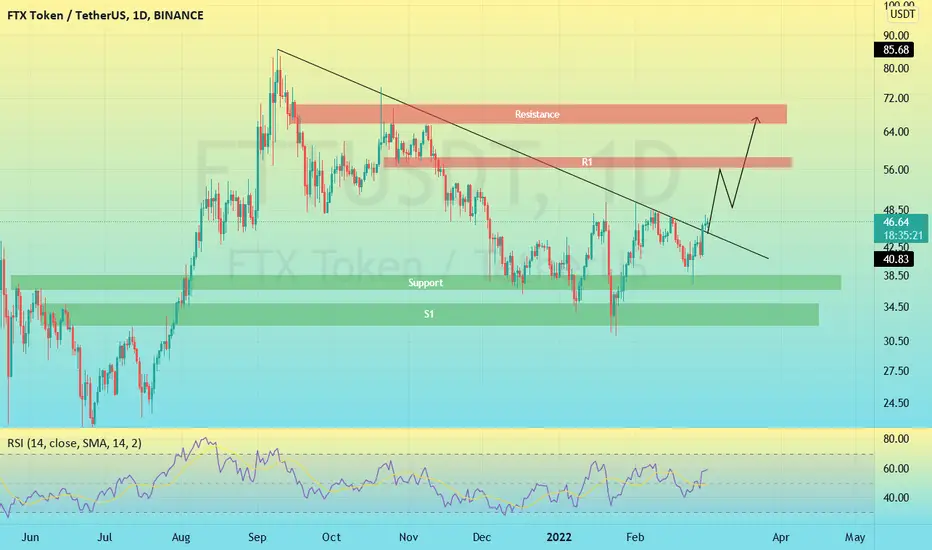This screenshot has height=550, width=932.
Task: Select the green Support zone
Action: pyautogui.click(x=426, y=282)
